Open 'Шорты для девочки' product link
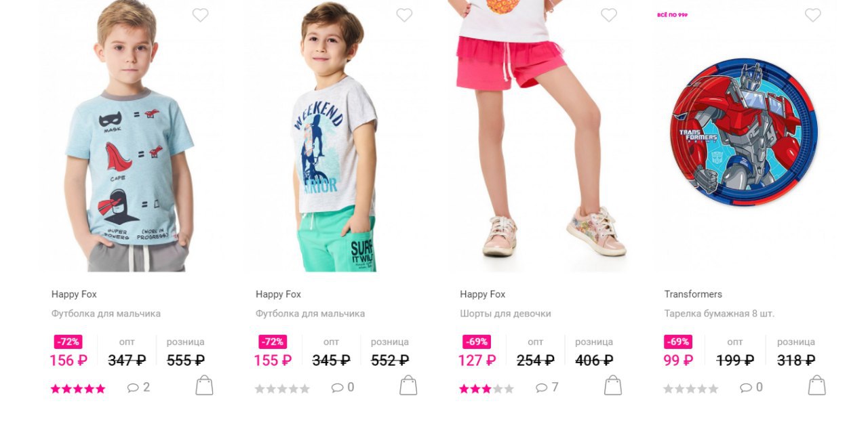 coord(505,314)
